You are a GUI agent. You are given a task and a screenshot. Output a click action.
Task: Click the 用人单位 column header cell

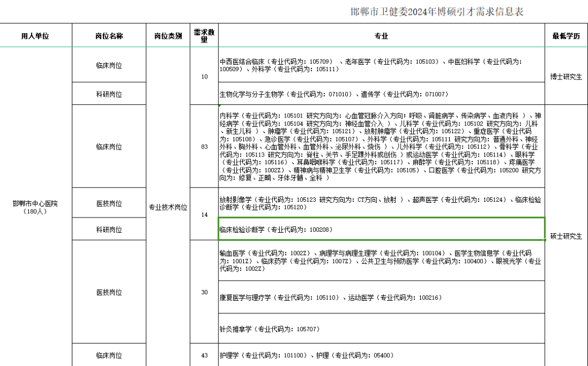pyautogui.click(x=35, y=36)
